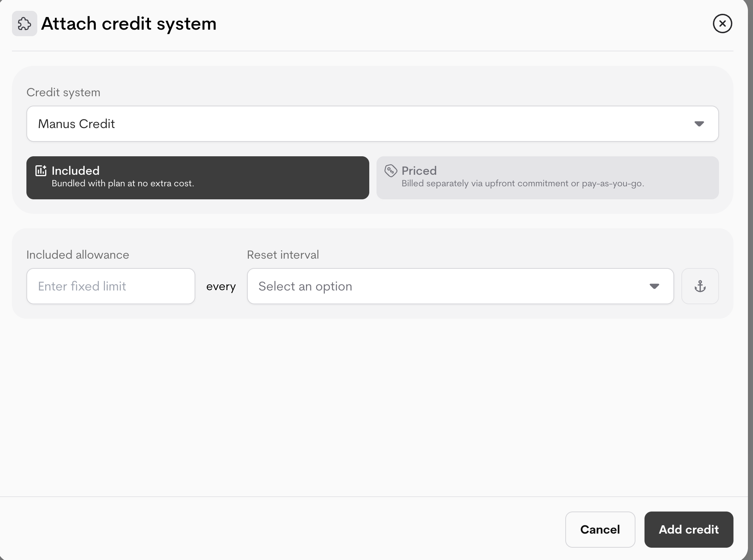
Task: Click the puzzle piece icon in the dialog header
Action: coord(24,23)
